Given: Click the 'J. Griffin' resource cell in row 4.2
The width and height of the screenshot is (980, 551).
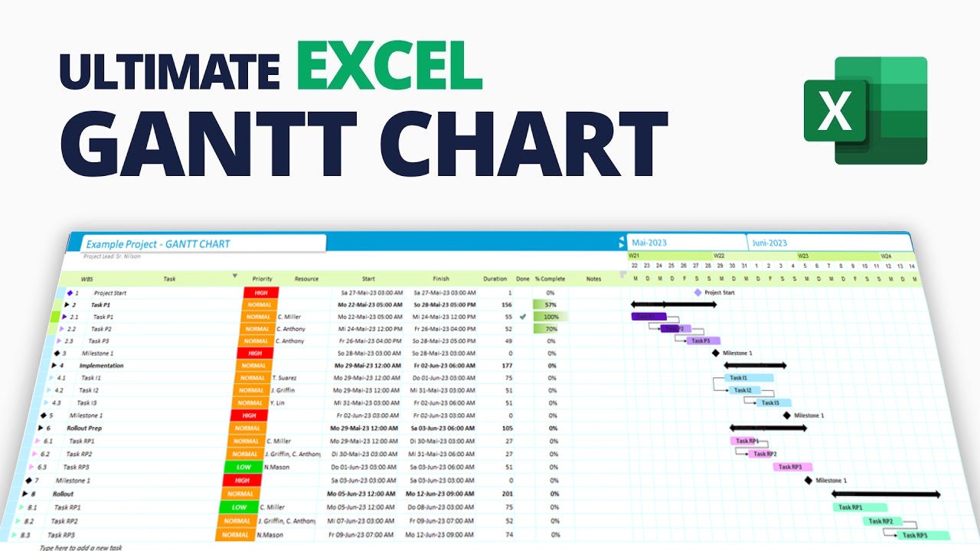Looking at the screenshot, I should pyautogui.click(x=282, y=390).
